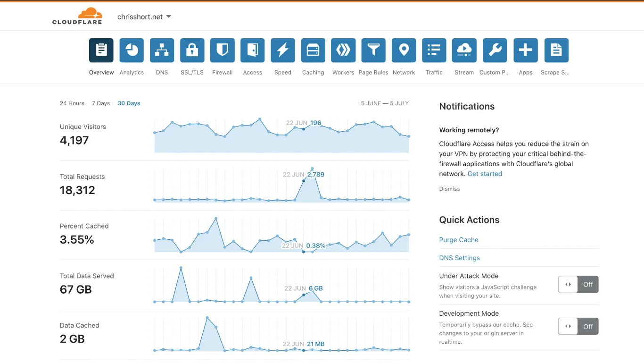Image resolution: width=644 pixels, height=363 pixels.
Task: Open the Firewall shield icon
Action: click(222, 51)
